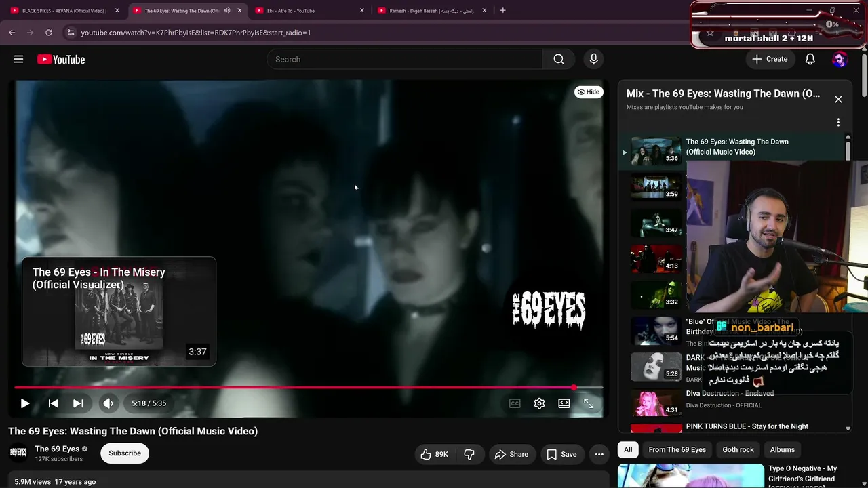Open the 3:47 playlist thumbnail
This screenshot has height=488, width=868.
(656, 222)
